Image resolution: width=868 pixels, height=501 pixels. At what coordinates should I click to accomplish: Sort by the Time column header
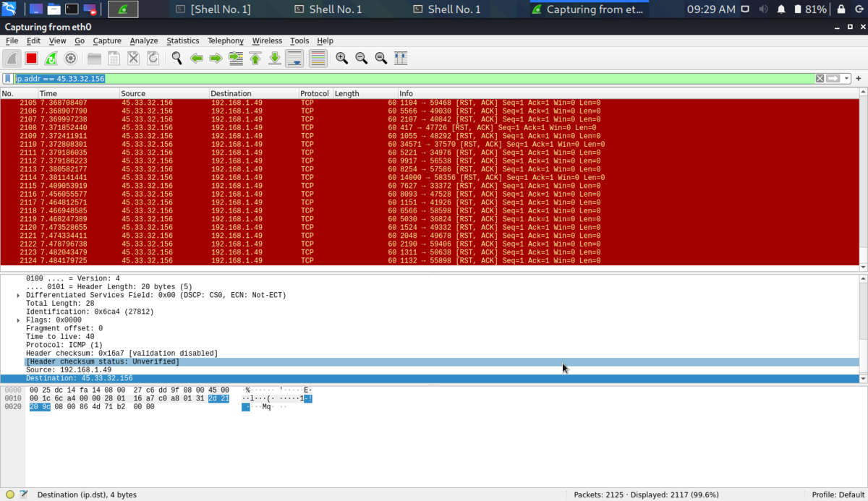tap(78, 93)
